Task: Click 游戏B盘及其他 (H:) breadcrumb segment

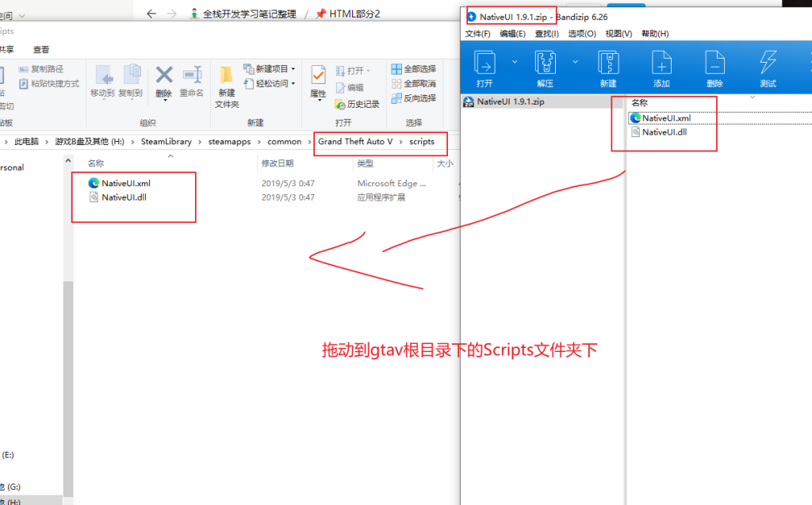Action: pyautogui.click(x=90, y=141)
